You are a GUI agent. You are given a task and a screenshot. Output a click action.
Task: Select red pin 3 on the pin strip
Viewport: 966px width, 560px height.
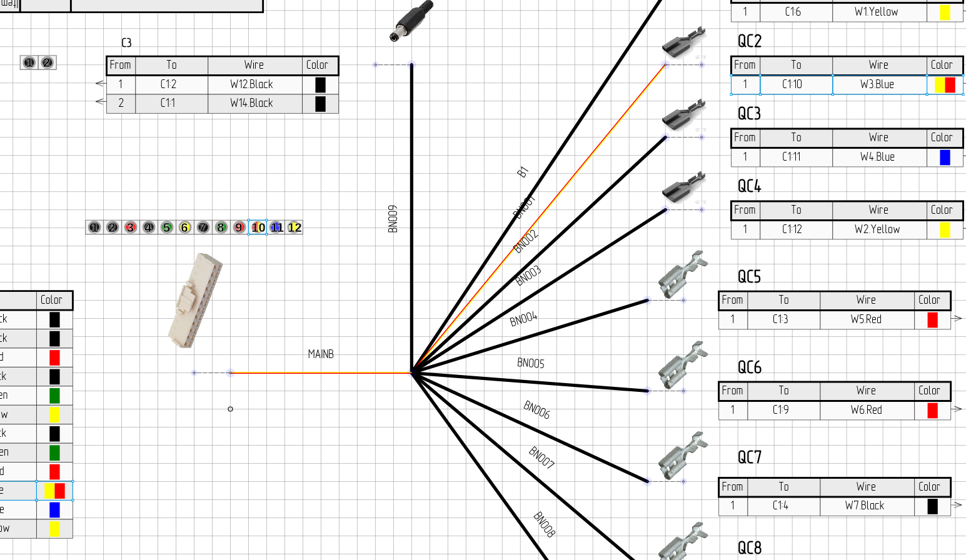[130, 227]
